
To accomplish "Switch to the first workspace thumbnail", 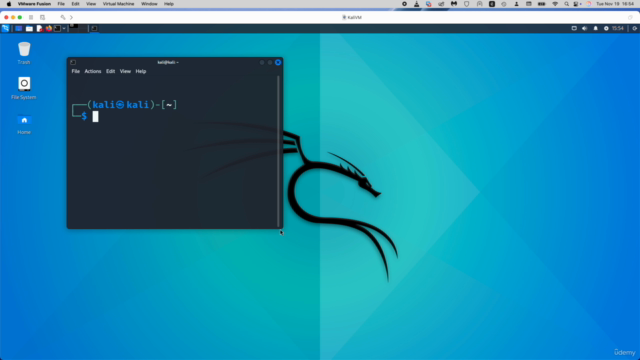I will [x=73, y=28].
